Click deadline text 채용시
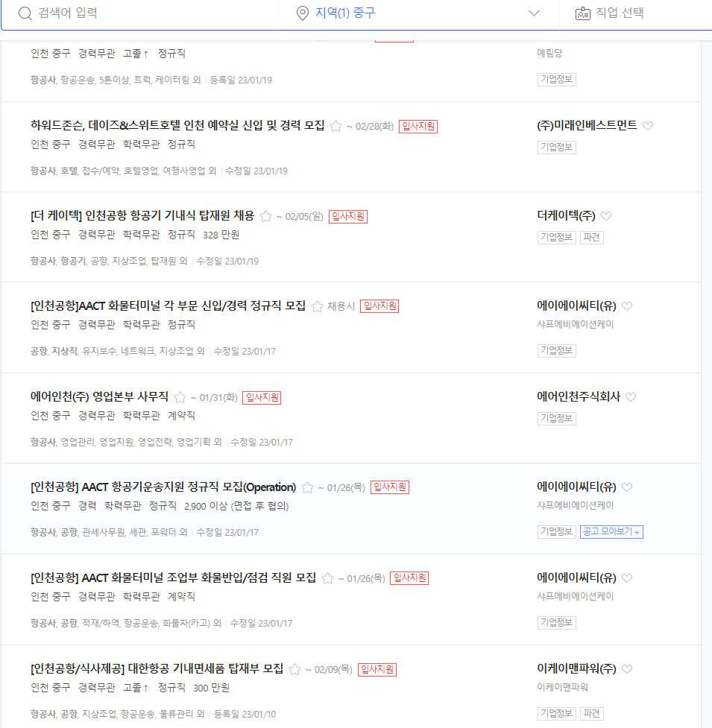The width and height of the screenshot is (712, 728). click(x=341, y=306)
